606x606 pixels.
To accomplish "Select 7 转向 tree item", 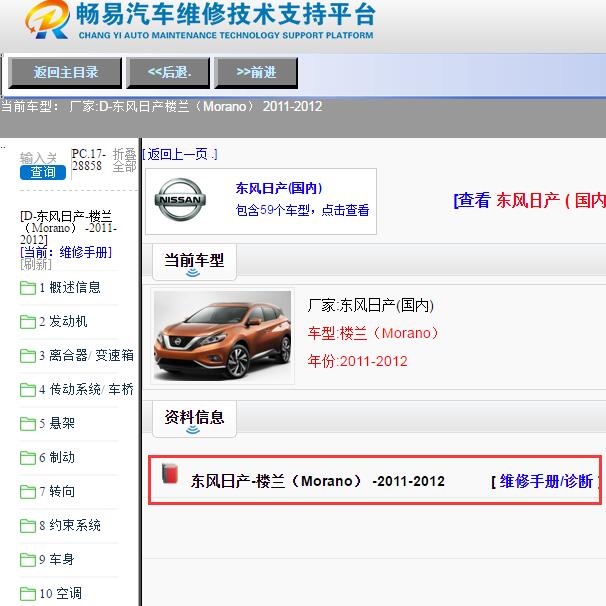I will click(x=57, y=492).
